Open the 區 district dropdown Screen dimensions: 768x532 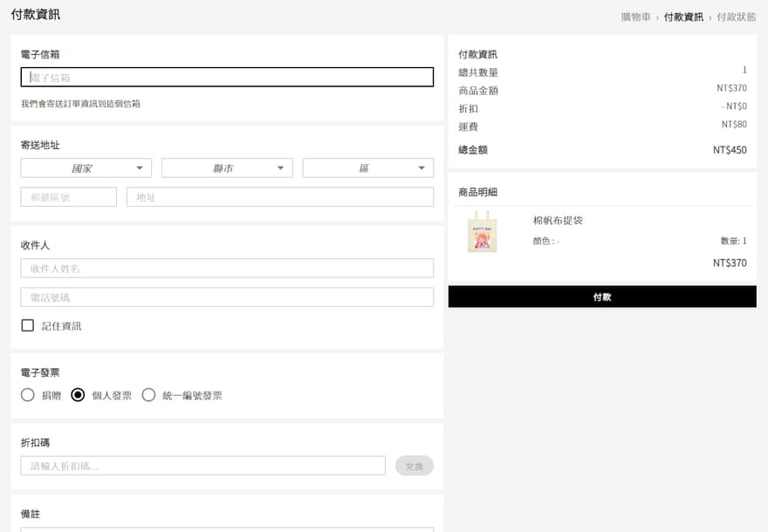point(367,167)
